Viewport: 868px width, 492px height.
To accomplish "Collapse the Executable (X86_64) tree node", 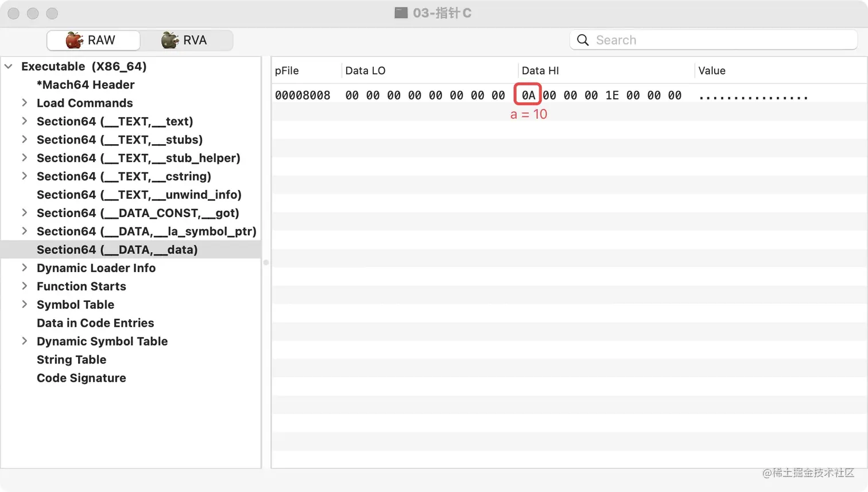I will pyautogui.click(x=9, y=67).
